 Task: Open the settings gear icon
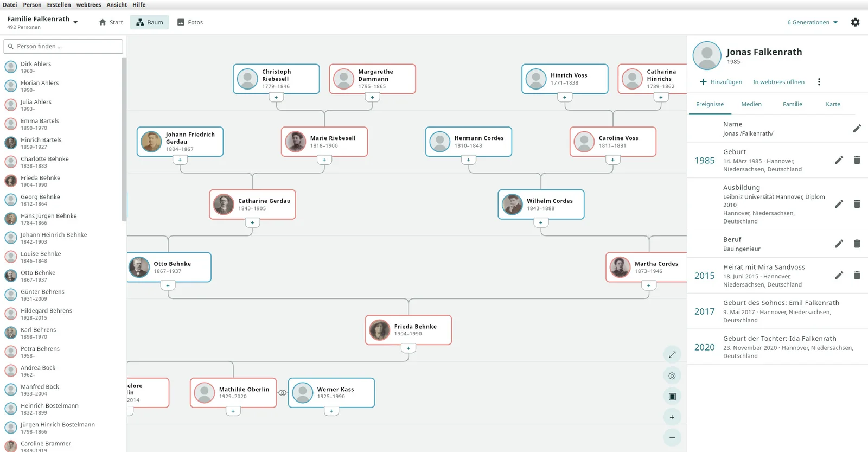[855, 22]
